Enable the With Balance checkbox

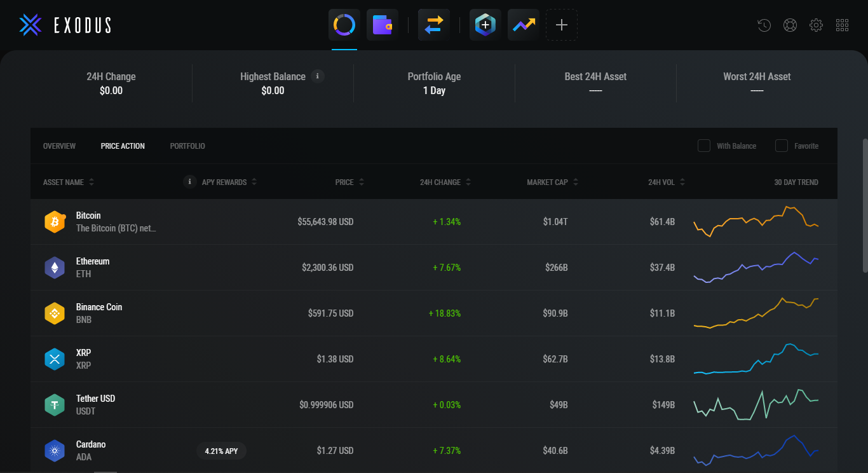coord(704,146)
